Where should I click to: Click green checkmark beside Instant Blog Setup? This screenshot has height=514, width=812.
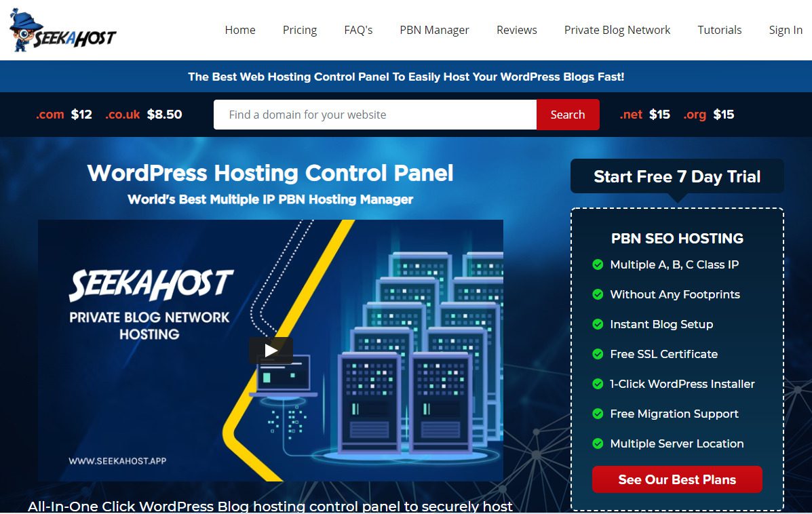click(598, 324)
